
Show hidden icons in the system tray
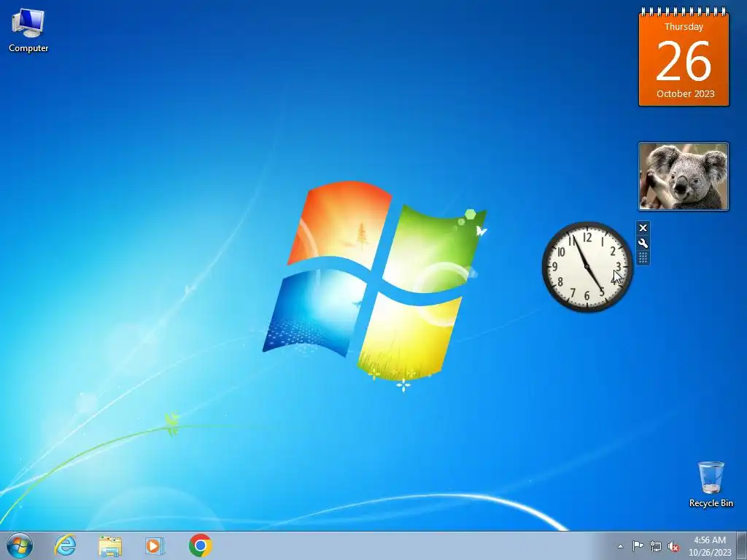click(x=620, y=546)
